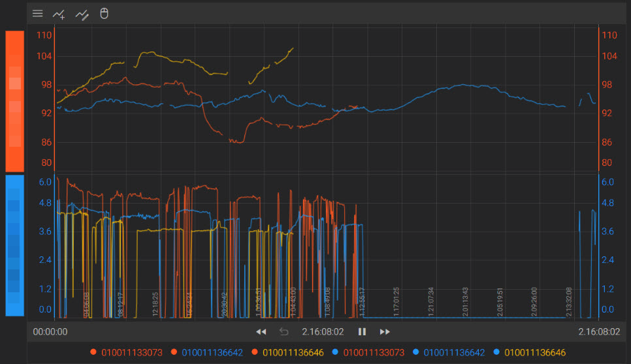Click the left-axis orange label 86
Viewport: 631px width, 364px height.
tap(46, 142)
